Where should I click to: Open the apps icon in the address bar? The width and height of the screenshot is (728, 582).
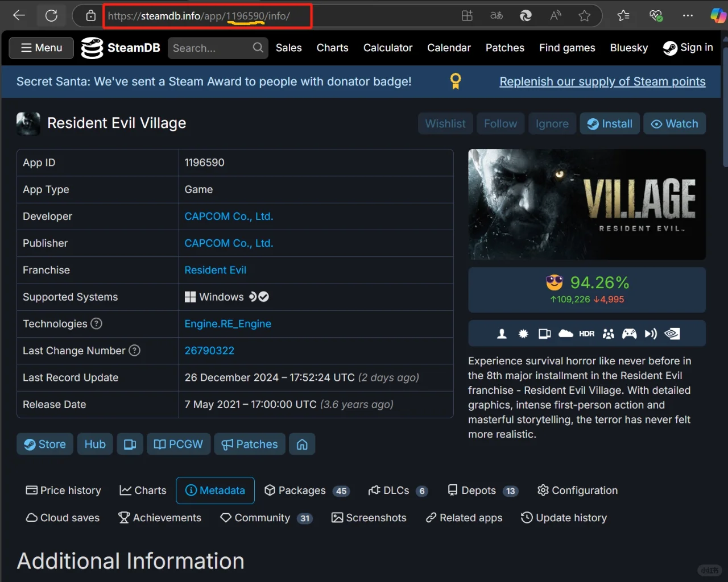point(467,16)
